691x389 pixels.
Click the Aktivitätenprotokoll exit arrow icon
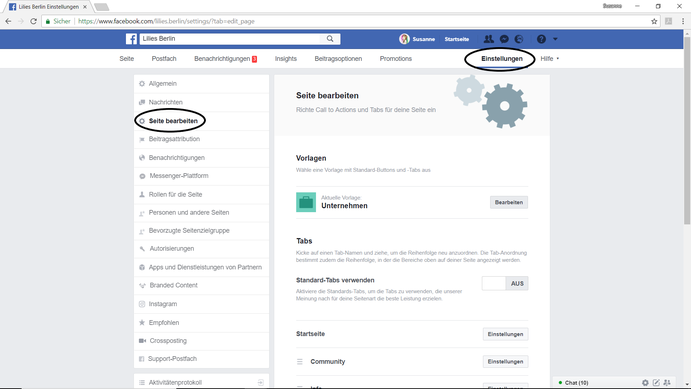pos(260,382)
